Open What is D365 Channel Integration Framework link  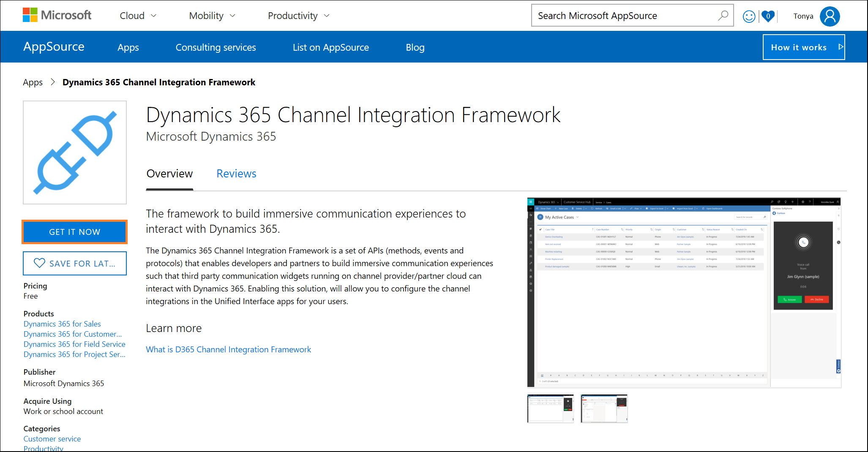[228, 349]
